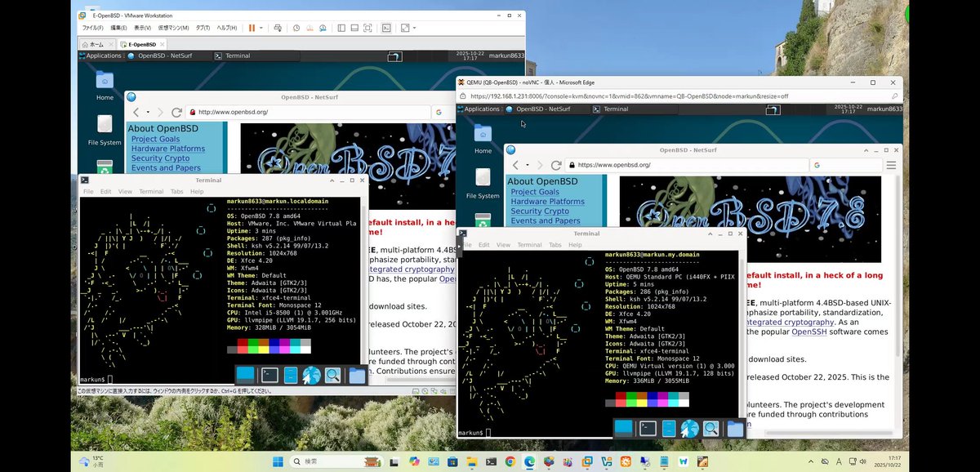
Task: Open Help menu in left Terminal window
Action: coord(197,192)
